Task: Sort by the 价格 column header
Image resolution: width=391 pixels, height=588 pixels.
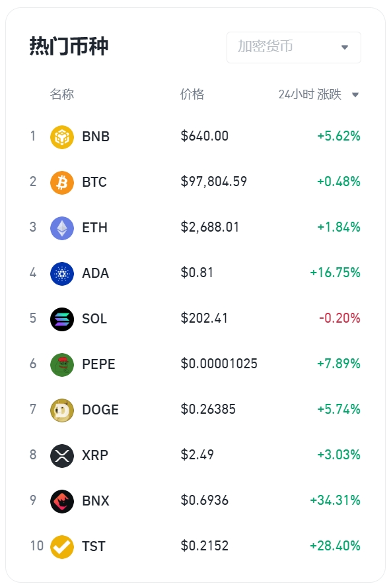Action: 192,94
